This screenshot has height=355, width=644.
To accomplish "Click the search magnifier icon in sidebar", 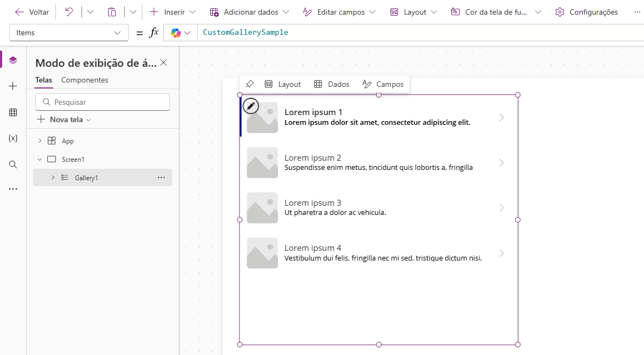I will [13, 164].
